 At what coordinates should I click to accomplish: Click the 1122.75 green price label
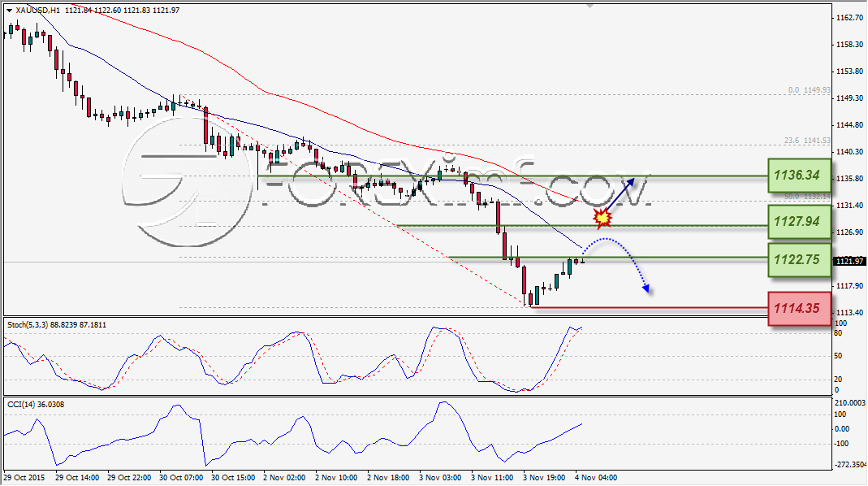coord(799,260)
